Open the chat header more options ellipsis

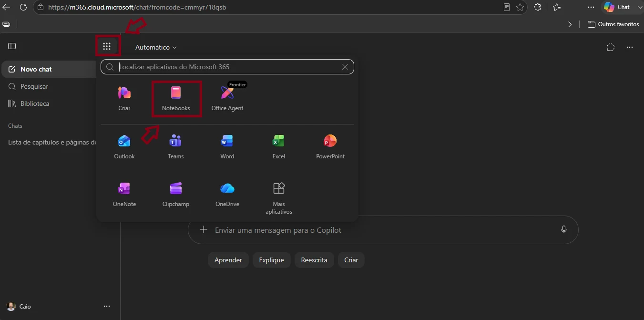(630, 47)
